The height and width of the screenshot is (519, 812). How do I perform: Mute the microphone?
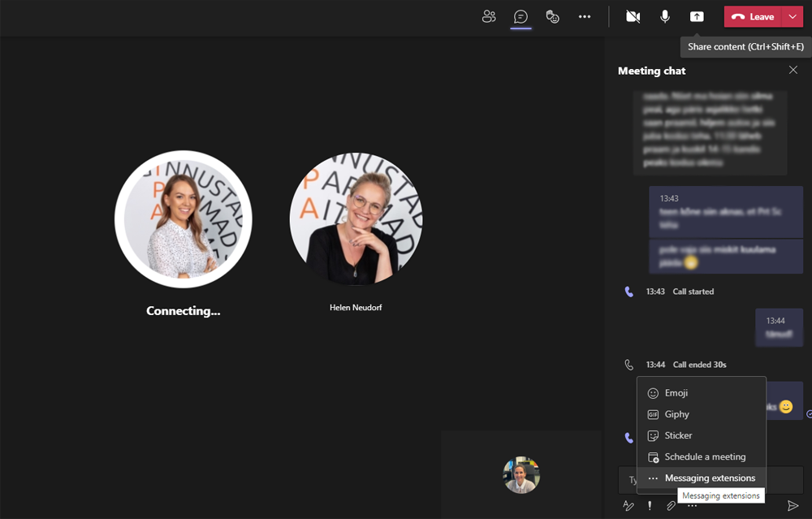665,16
